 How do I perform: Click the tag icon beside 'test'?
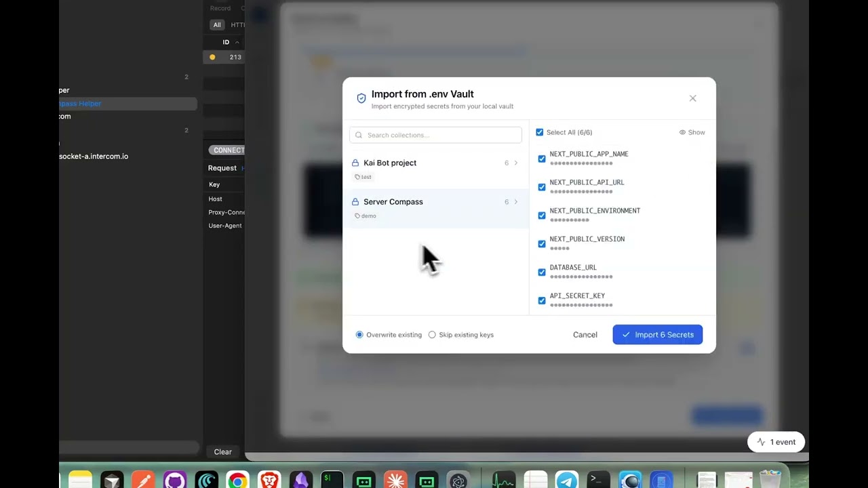pos(357,177)
